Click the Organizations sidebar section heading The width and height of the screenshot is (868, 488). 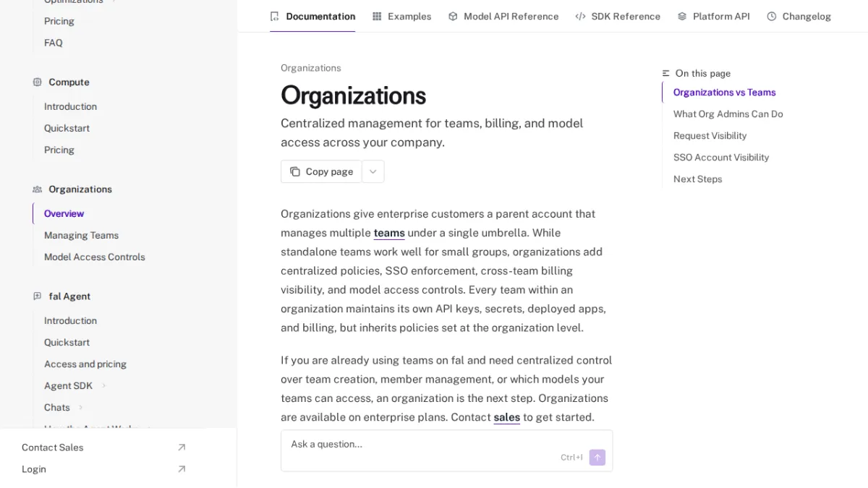tap(80, 189)
